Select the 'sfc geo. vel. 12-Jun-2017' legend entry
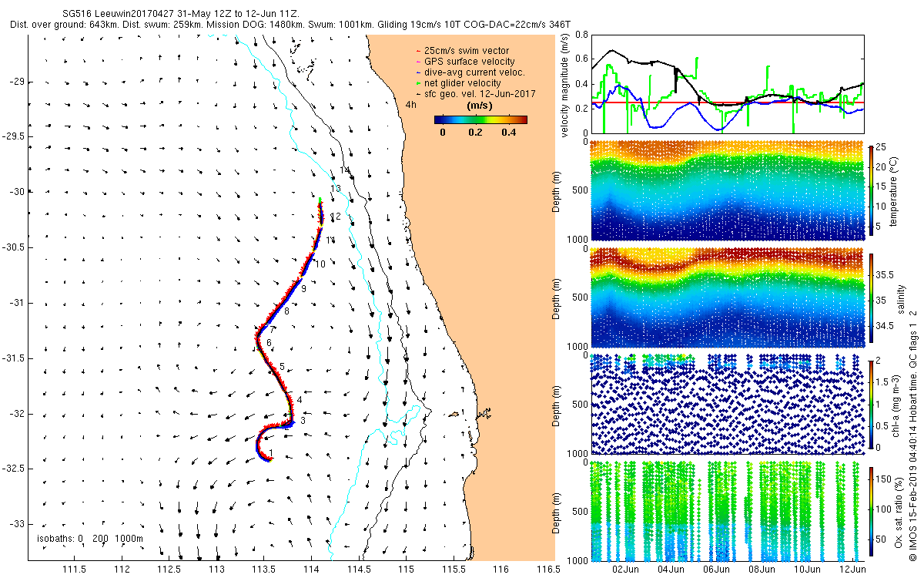Viewport: 924px width, 578px height. (480, 93)
